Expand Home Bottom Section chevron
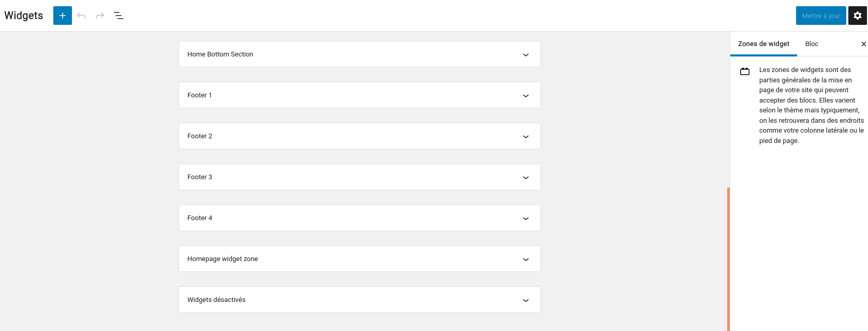 526,54
